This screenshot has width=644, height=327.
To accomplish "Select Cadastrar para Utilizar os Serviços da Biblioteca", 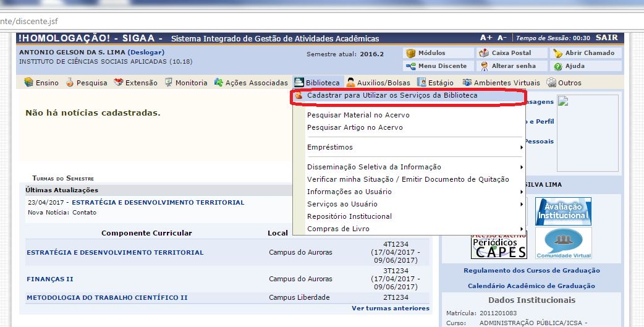I will (x=392, y=96).
